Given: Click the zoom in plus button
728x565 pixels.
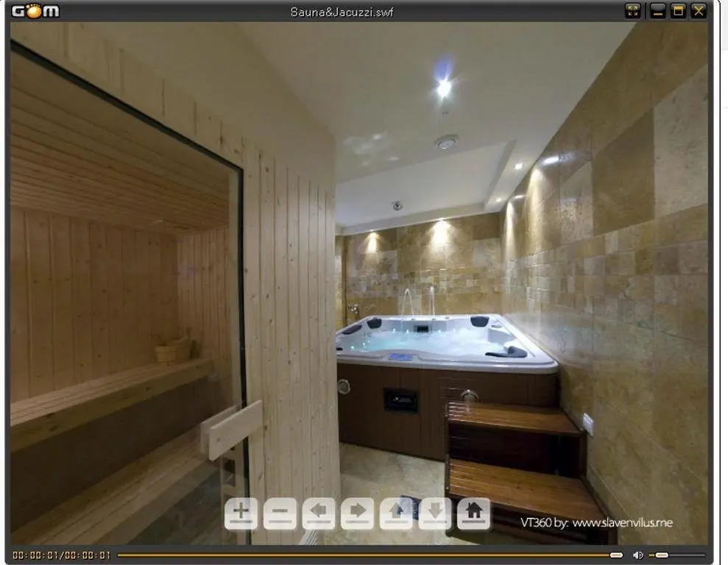Looking at the screenshot, I should point(241,513).
